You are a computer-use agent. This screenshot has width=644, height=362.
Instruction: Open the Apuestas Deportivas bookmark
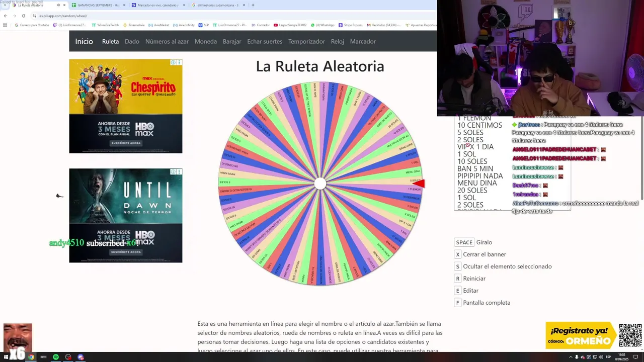[421, 25]
